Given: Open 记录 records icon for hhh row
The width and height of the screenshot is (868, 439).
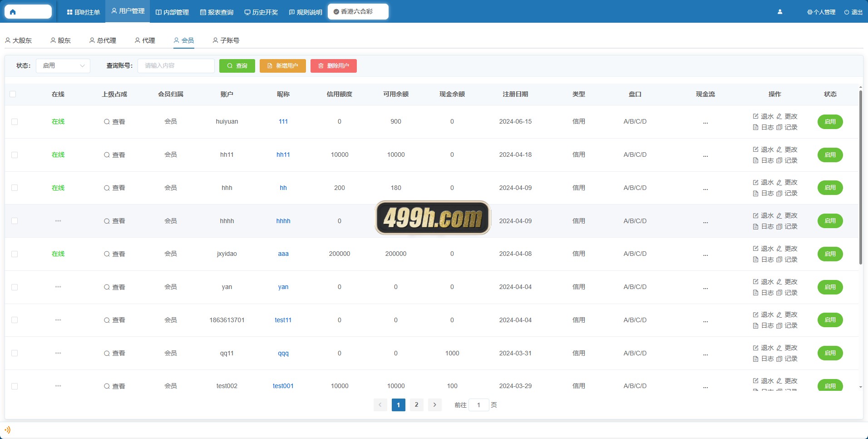Looking at the screenshot, I should (779, 194).
